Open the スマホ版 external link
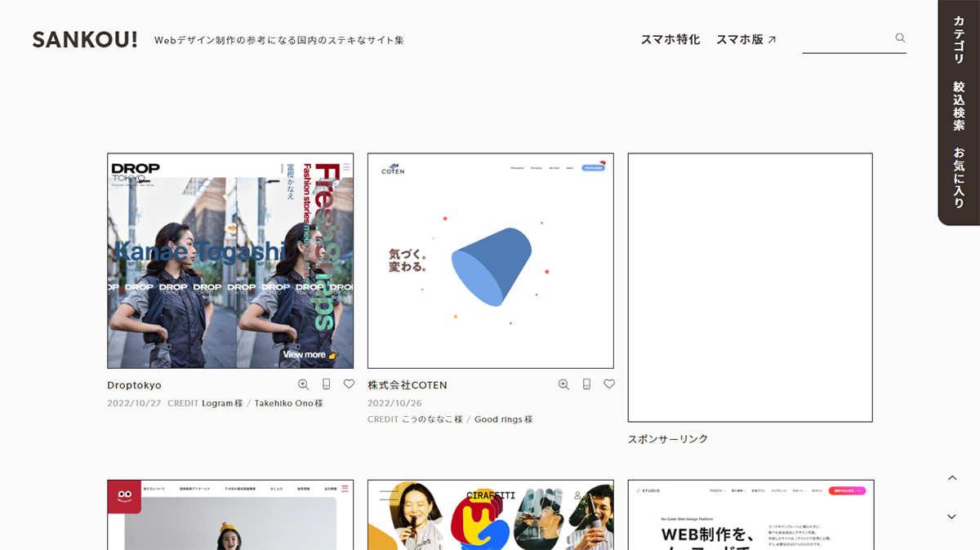The height and width of the screenshot is (550, 980). [746, 39]
